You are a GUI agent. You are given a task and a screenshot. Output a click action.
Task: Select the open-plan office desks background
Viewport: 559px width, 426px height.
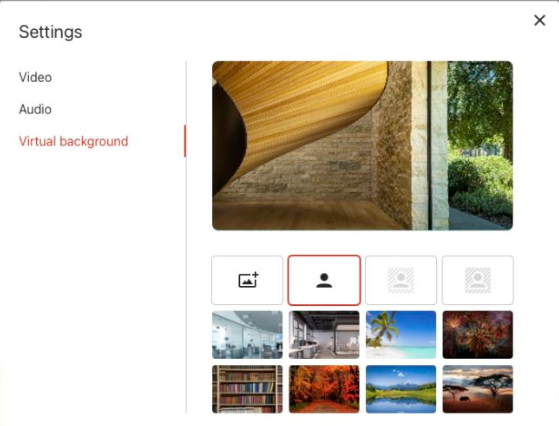click(x=324, y=335)
